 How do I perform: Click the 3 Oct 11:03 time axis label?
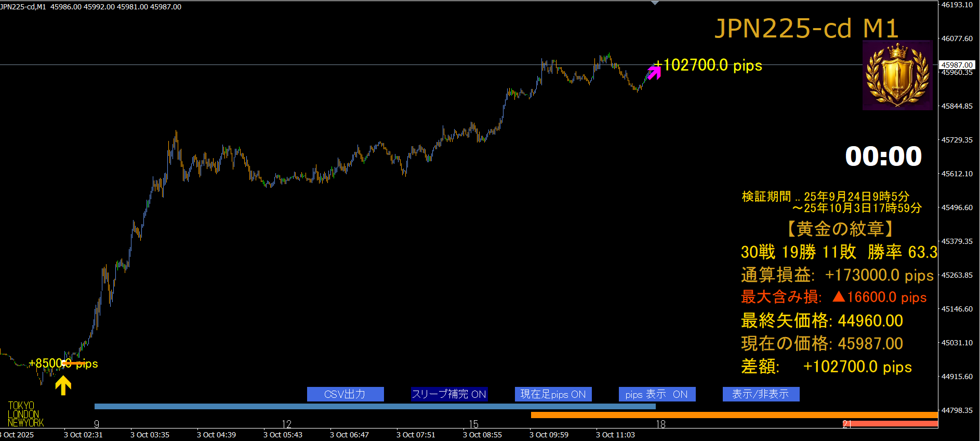coord(615,435)
